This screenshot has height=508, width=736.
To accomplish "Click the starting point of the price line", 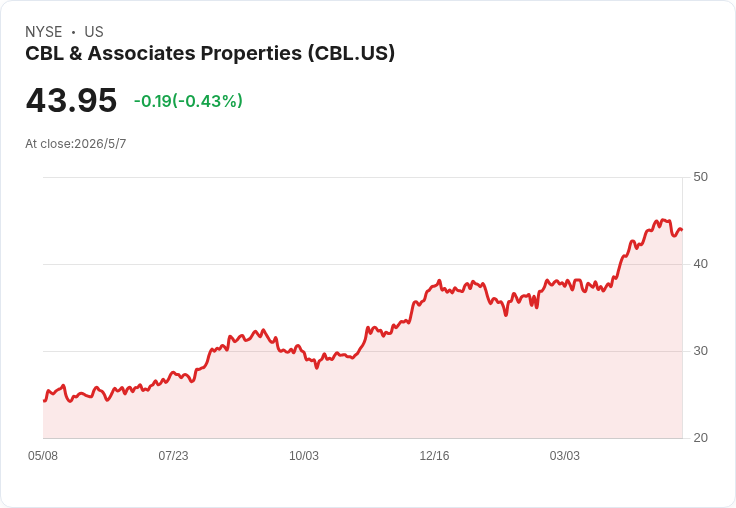I will [x=44, y=401].
